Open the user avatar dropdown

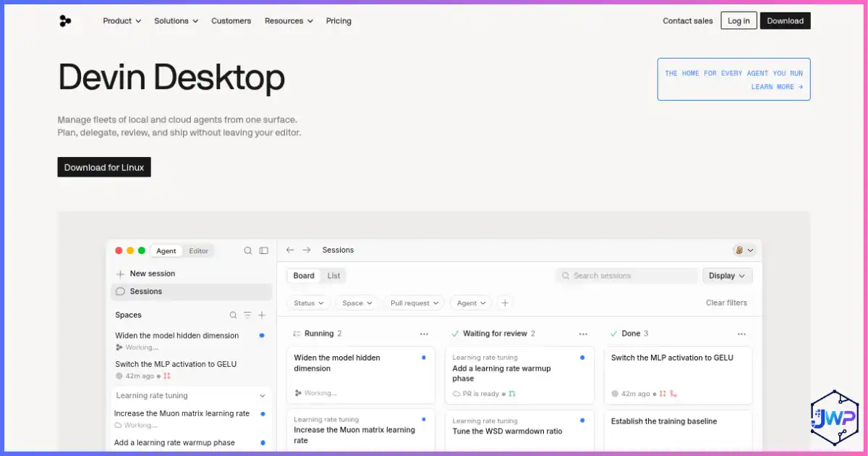[744, 250]
